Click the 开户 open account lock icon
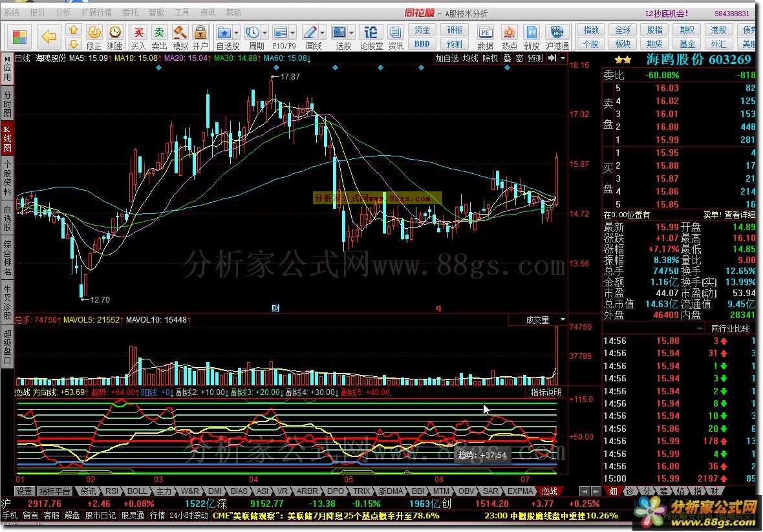The height and width of the screenshot is (532, 763). (x=200, y=37)
